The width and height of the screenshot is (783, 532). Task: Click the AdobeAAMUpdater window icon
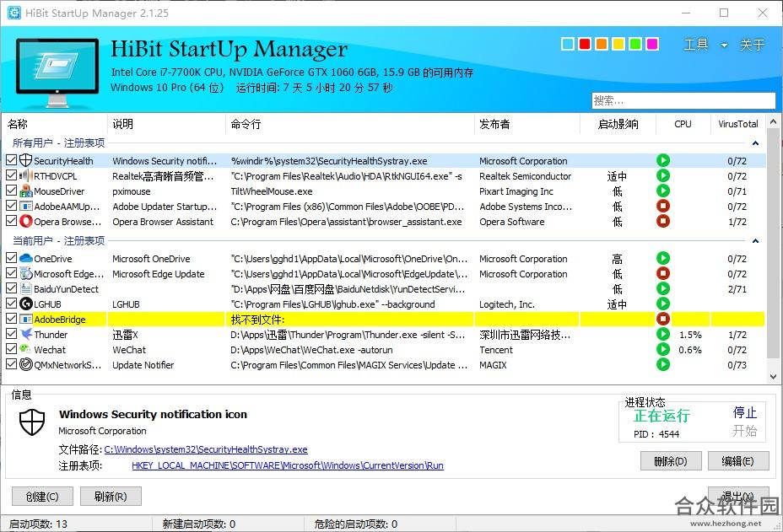(26, 206)
